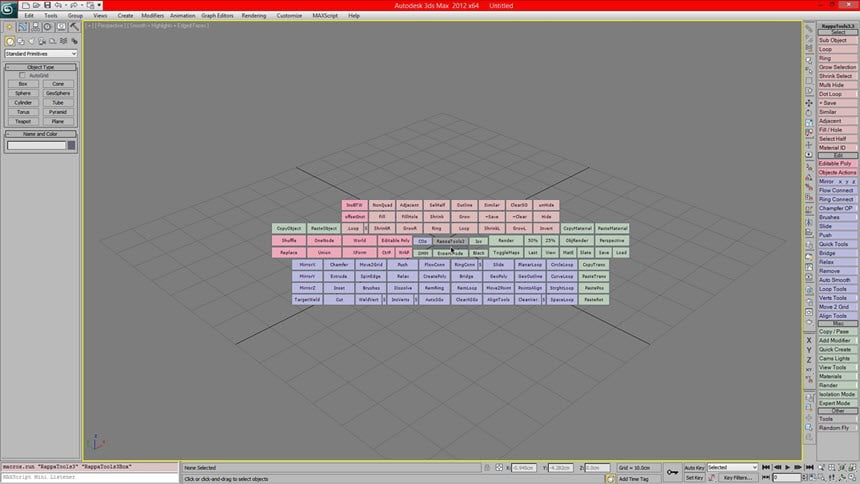Select the Helpers category icon

[x=53, y=41]
